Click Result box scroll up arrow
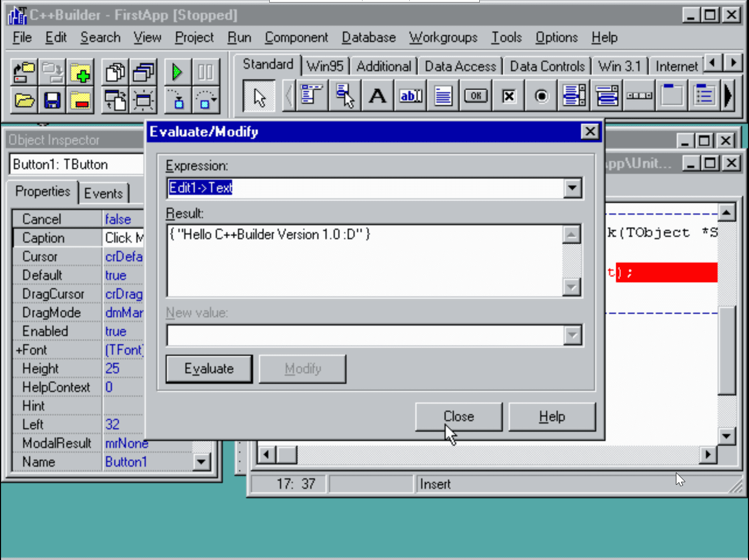Image resolution: width=749 pixels, height=560 pixels. tap(571, 234)
